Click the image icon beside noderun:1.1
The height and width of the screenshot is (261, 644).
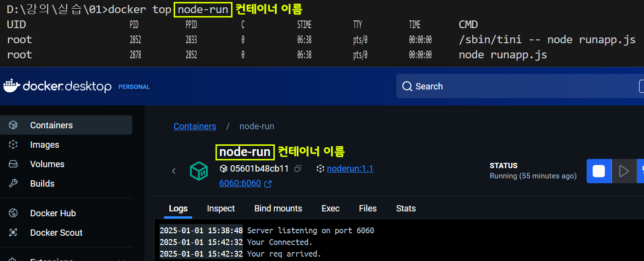click(x=320, y=169)
